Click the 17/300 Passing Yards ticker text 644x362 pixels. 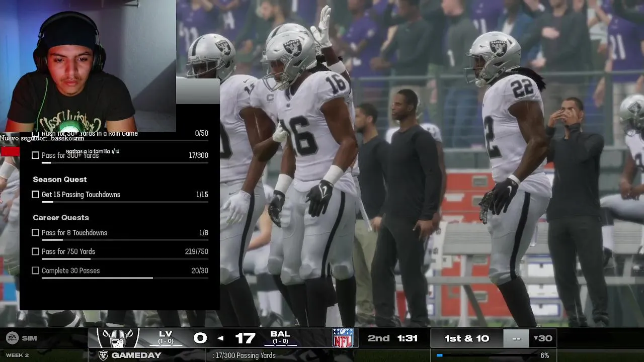tap(245, 355)
